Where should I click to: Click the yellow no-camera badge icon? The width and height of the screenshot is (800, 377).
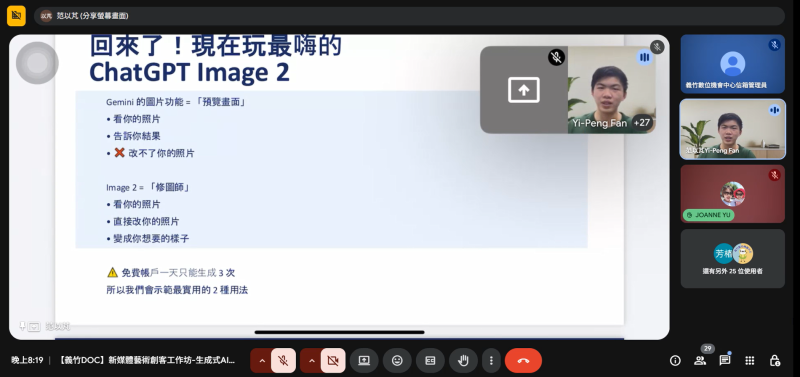(x=16, y=16)
